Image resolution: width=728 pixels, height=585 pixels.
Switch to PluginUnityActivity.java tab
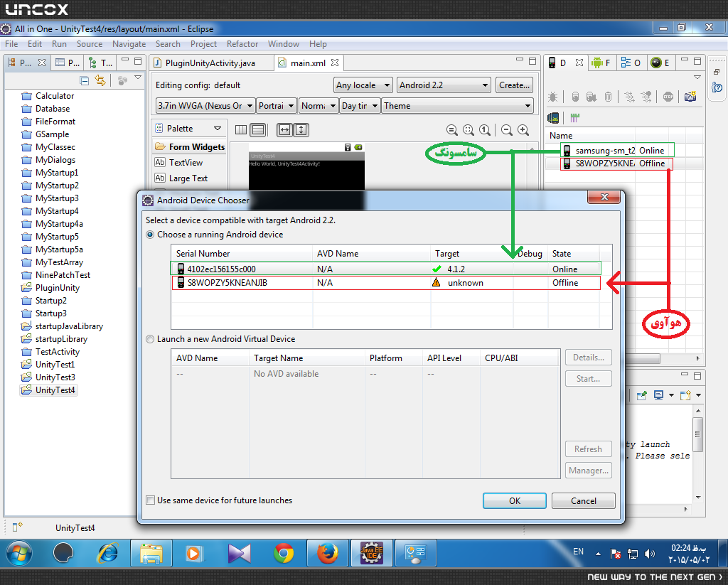click(210, 63)
